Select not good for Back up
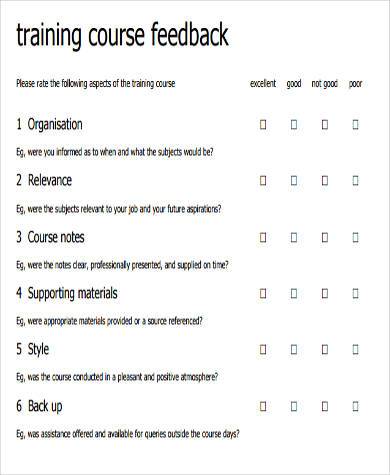 [x=325, y=406]
